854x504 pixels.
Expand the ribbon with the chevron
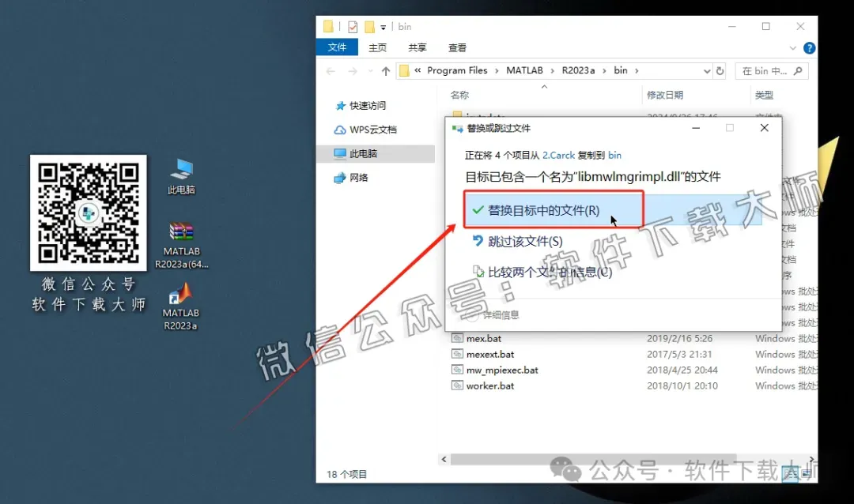(792, 48)
